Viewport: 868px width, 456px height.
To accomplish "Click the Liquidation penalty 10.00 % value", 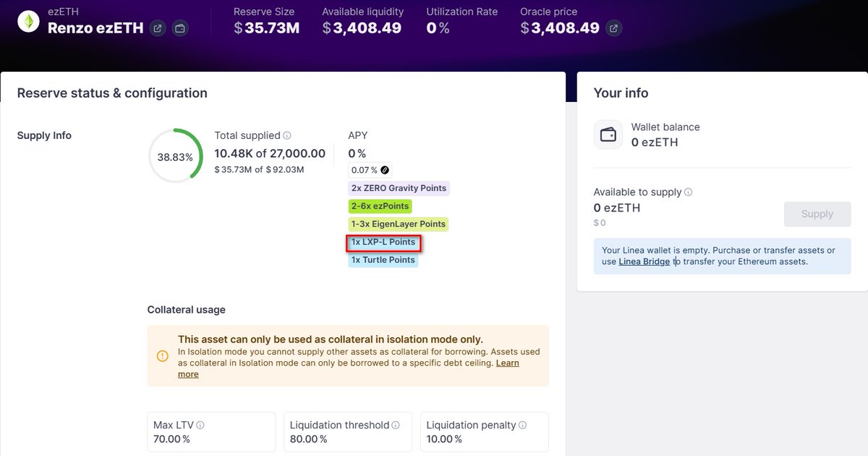I will pos(445,439).
